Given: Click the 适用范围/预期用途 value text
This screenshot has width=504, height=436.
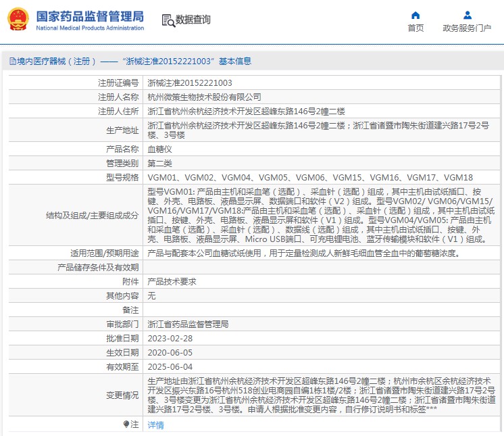Looking at the screenshot, I should pyautogui.click(x=305, y=253).
